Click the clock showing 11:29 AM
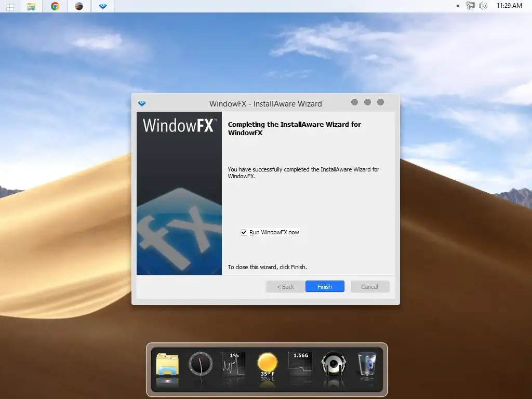532x399 pixels. 509,5
